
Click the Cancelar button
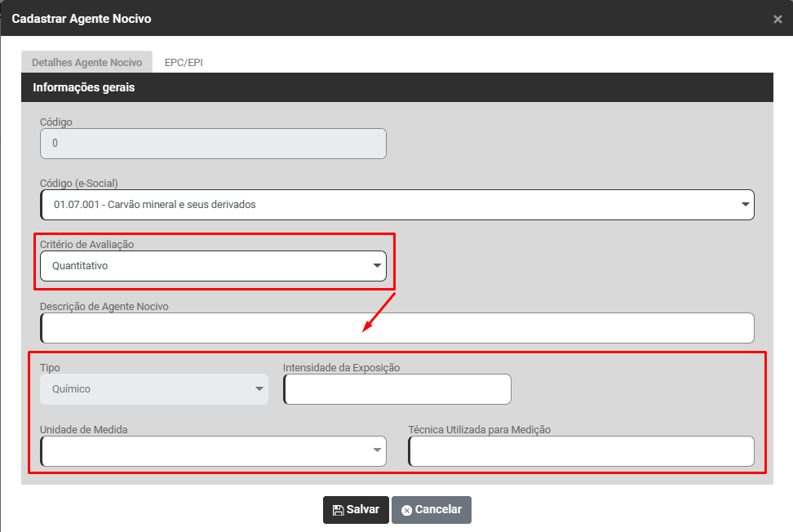click(432, 510)
